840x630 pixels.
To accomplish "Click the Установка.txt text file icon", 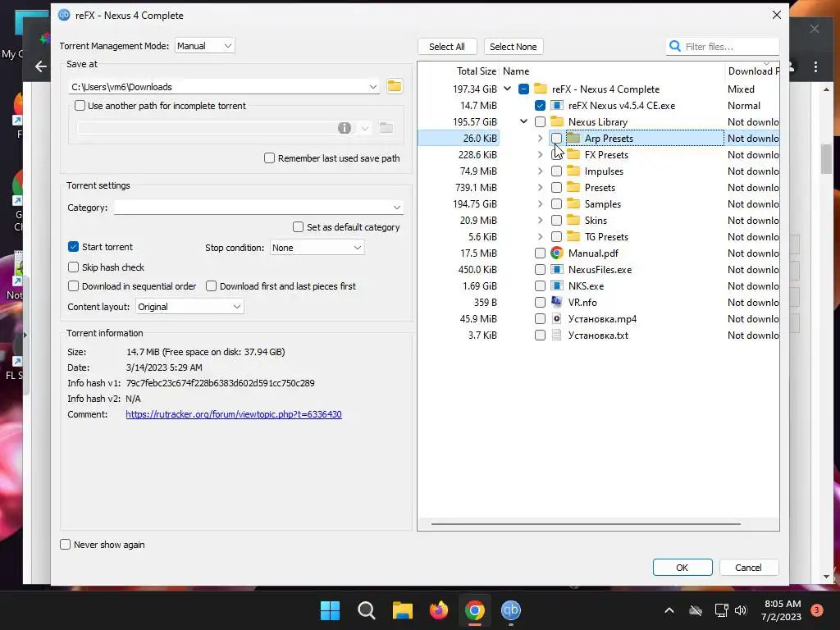I will 557,336.
